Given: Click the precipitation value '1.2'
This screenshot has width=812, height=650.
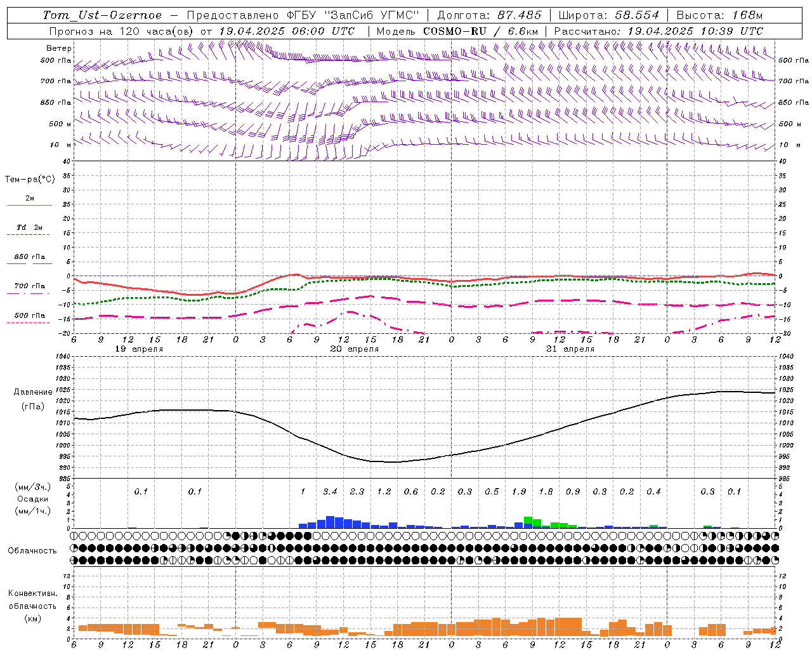Looking at the screenshot, I should click(x=384, y=492).
